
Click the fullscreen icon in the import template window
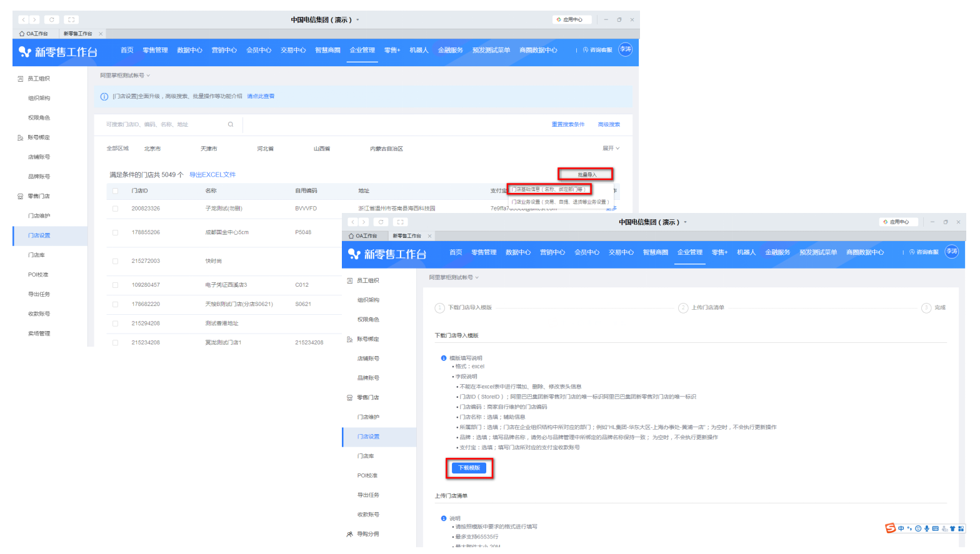click(x=401, y=222)
